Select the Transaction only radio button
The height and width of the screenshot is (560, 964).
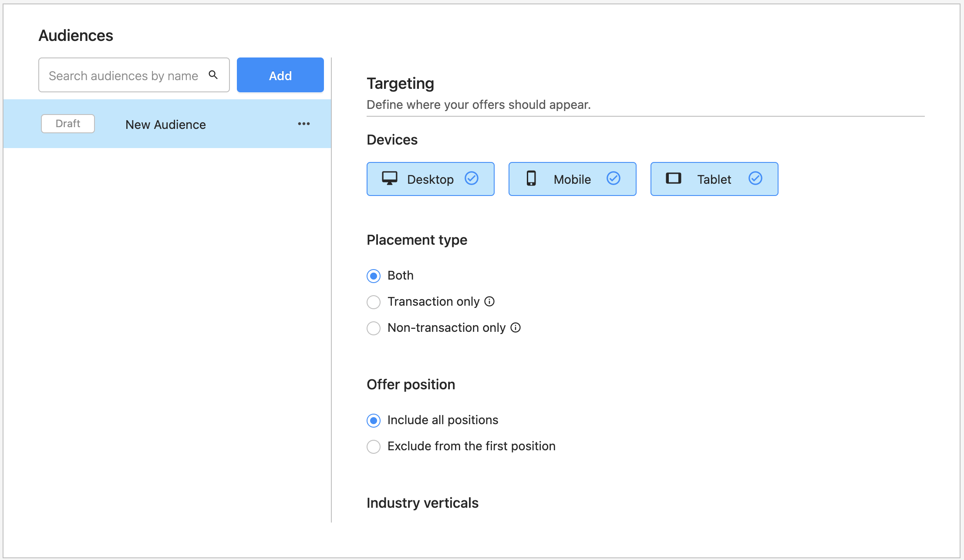tap(374, 302)
